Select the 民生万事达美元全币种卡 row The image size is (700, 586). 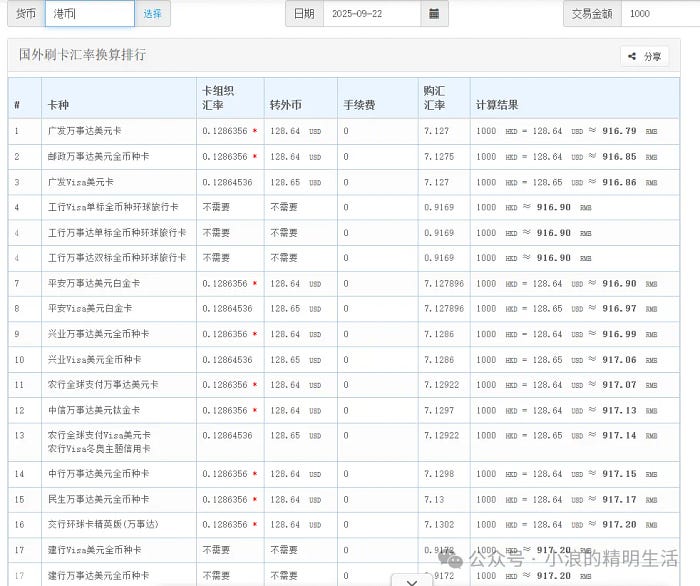pyautogui.click(x=344, y=499)
